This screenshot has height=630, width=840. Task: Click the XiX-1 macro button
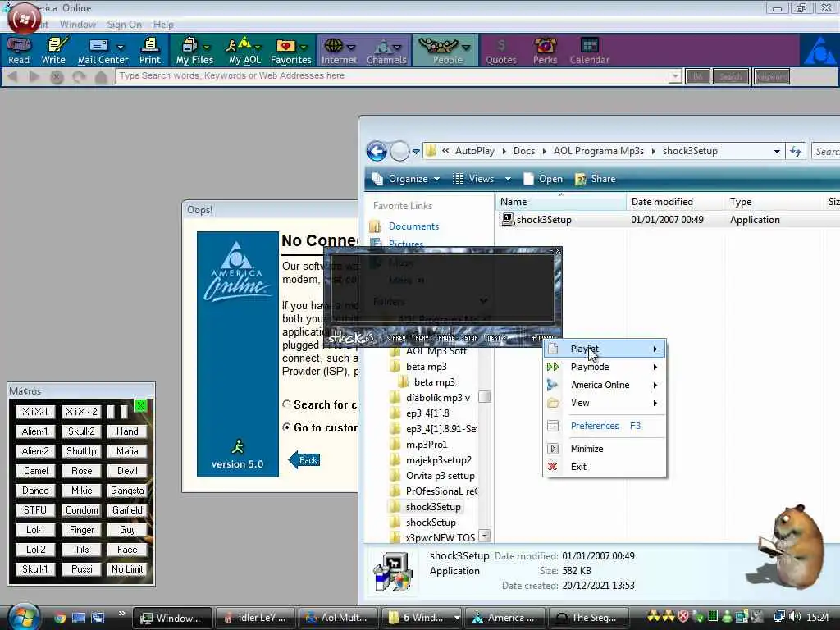pyautogui.click(x=34, y=412)
